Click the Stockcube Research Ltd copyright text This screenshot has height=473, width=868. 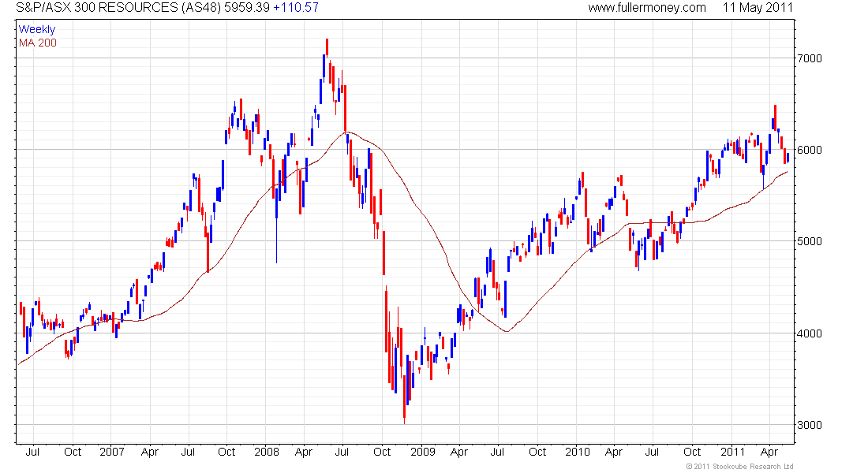[x=739, y=467]
